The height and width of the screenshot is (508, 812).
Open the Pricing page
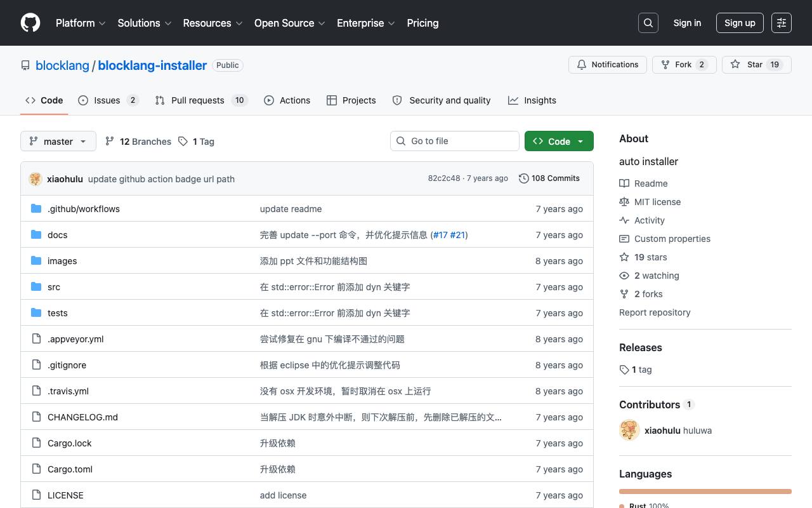pyautogui.click(x=422, y=23)
